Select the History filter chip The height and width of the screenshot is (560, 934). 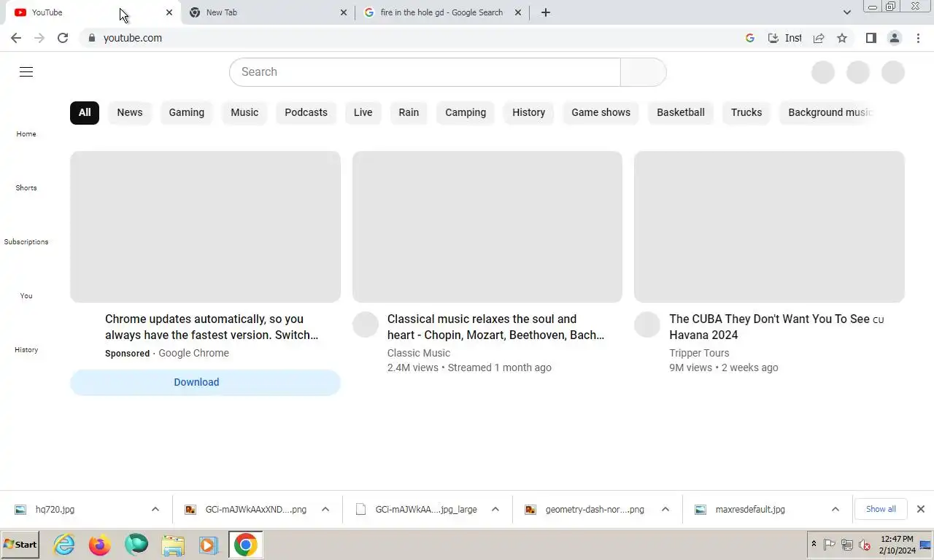[x=528, y=112]
